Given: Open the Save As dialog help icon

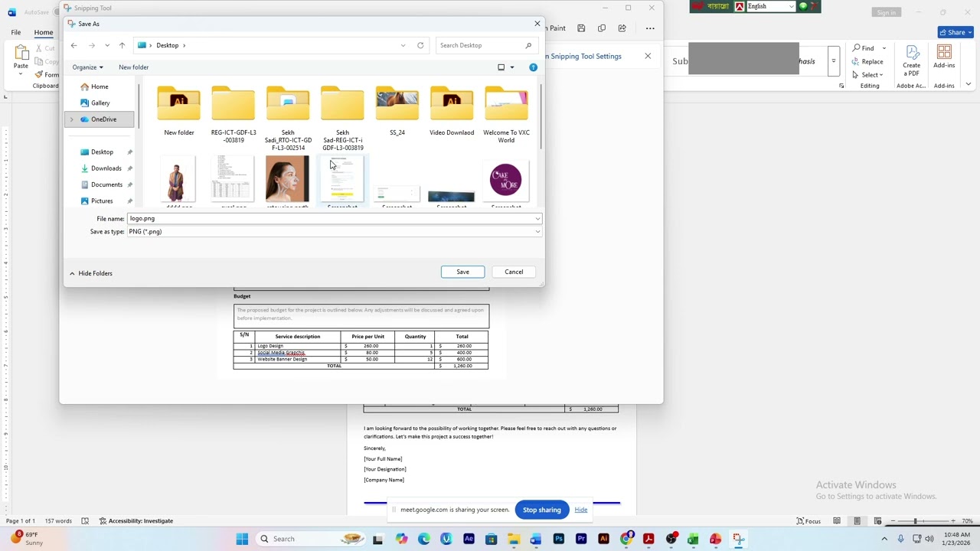Looking at the screenshot, I should coord(533,67).
